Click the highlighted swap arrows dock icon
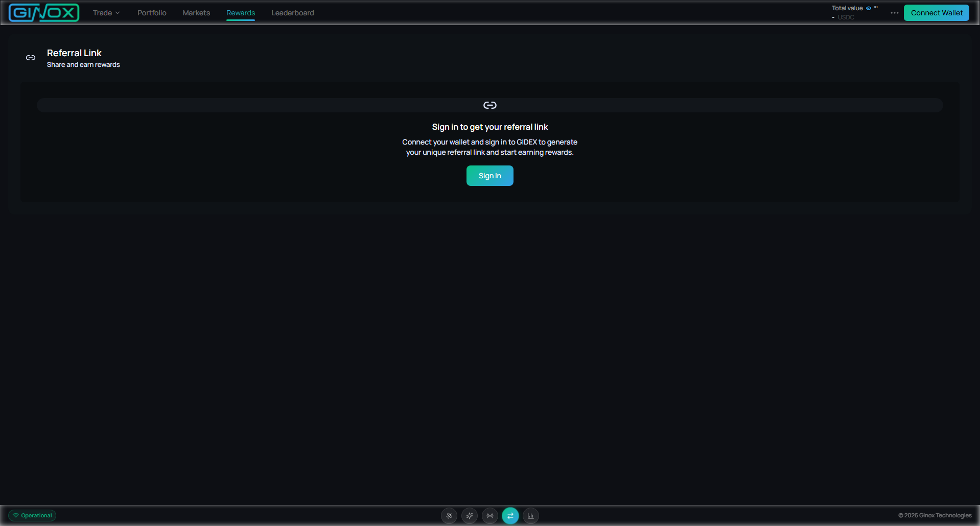The width and height of the screenshot is (980, 526). 510,516
